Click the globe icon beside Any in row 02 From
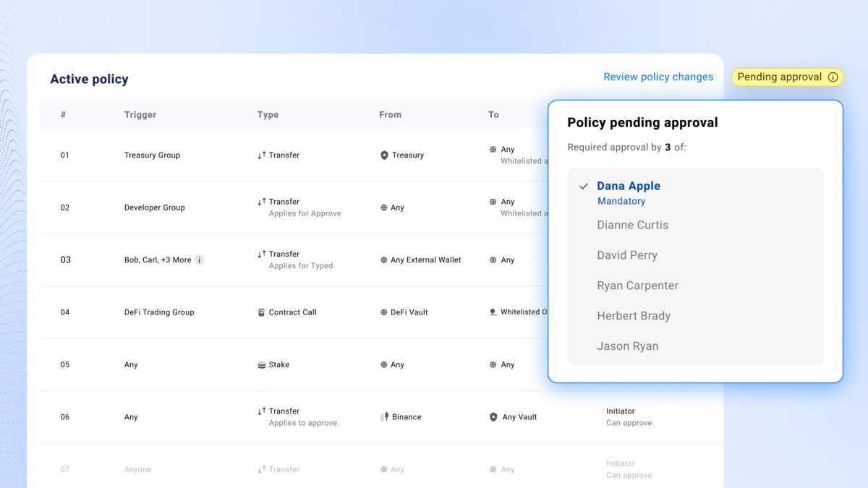868x488 pixels. [x=384, y=207]
